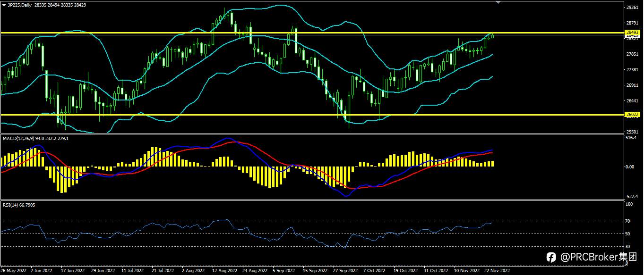This screenshot has width=644, height=275.
Task: Click the 0.00 MACD scale value
Action: (x=630, y=167)
